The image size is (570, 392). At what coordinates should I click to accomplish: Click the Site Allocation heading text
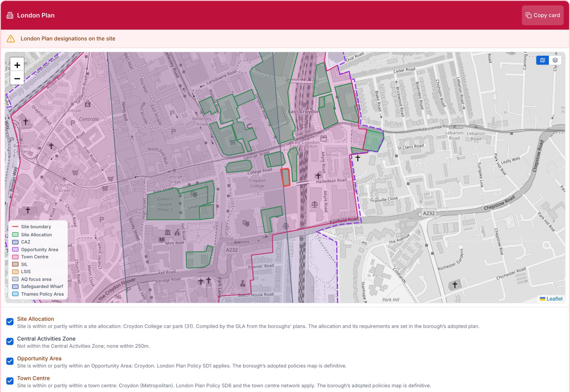(x=36, y=319)
